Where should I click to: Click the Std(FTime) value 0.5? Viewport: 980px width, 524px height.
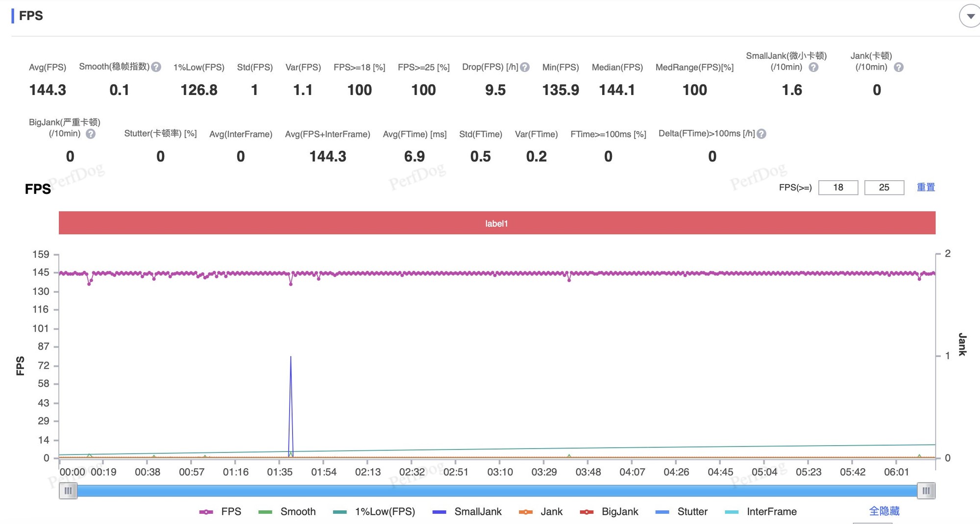pyautogui.click(x=481, y=157)
